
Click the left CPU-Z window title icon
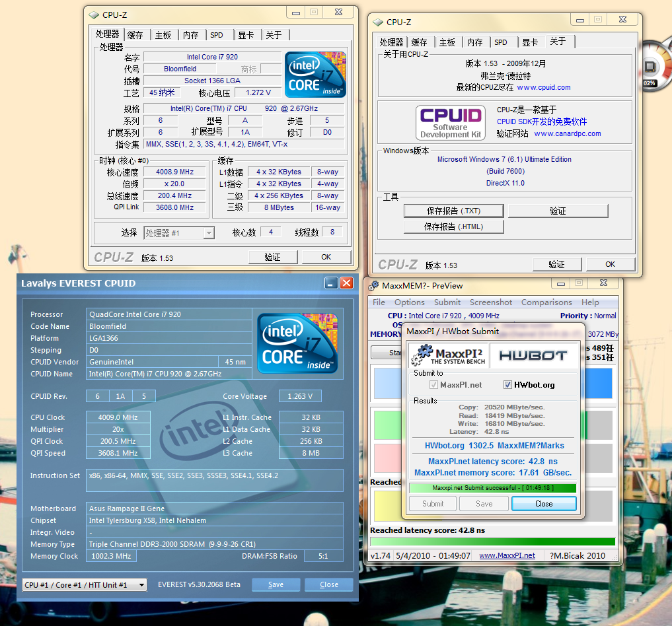[x=93, y=15]
